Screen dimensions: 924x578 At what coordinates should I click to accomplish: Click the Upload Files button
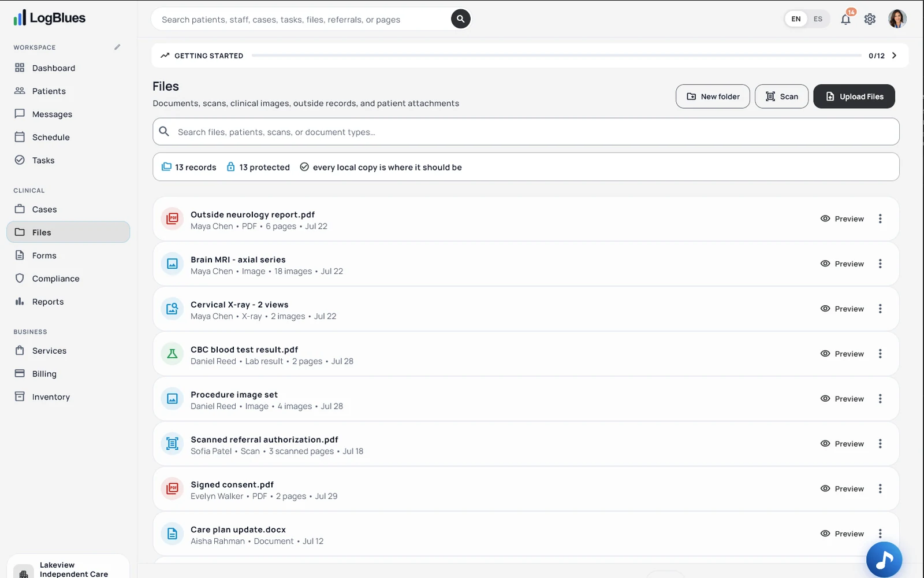(x=854, y=97)
